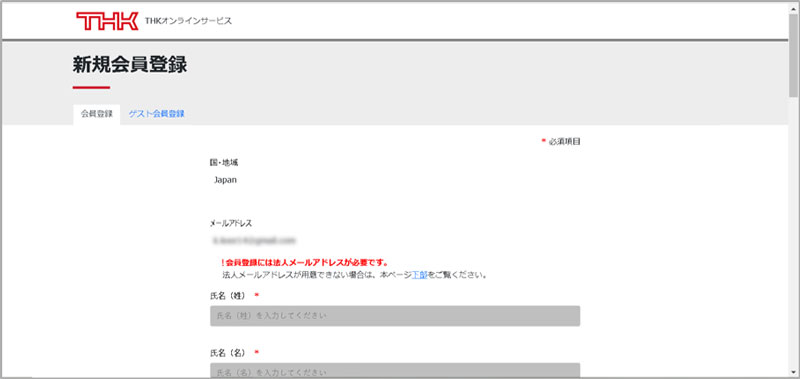Click the Japan country value

[x=226, y=180]
